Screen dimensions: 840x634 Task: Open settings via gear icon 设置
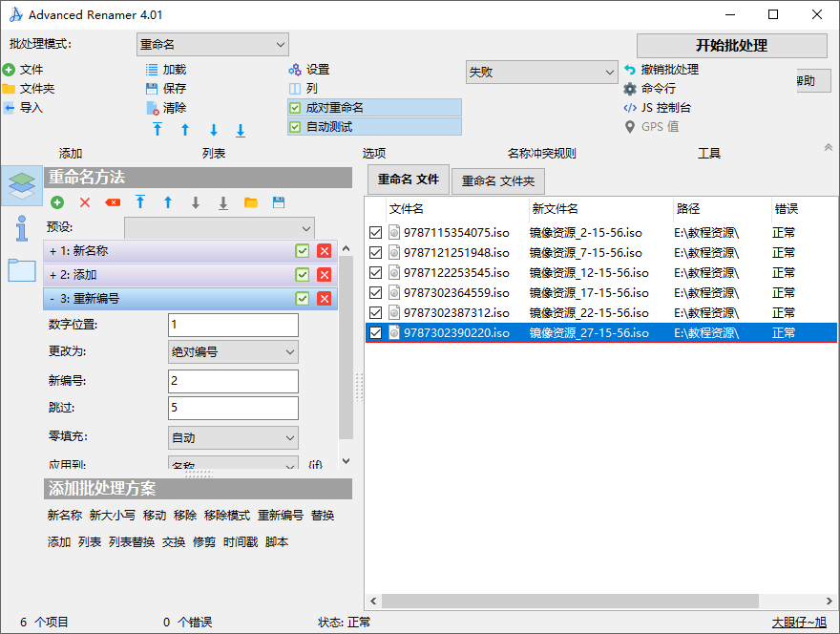pos(295,70)
